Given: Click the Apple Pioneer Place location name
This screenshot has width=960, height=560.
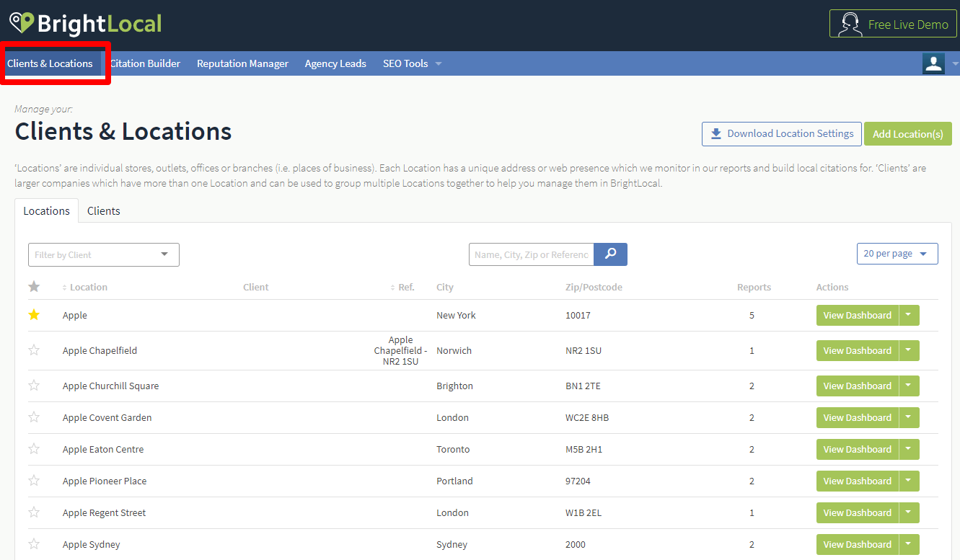Looking at the screenshot, I should click(105, 481).
